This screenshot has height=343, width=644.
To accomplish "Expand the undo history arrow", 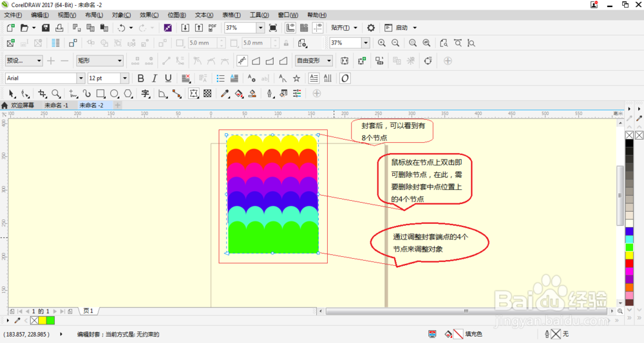I will click(131, 28).
